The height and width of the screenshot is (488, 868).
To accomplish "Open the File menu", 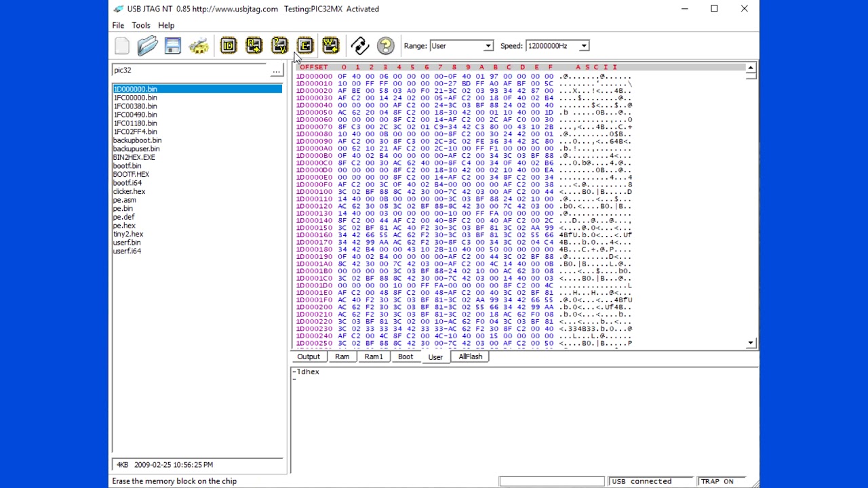I will coord(118,26).
